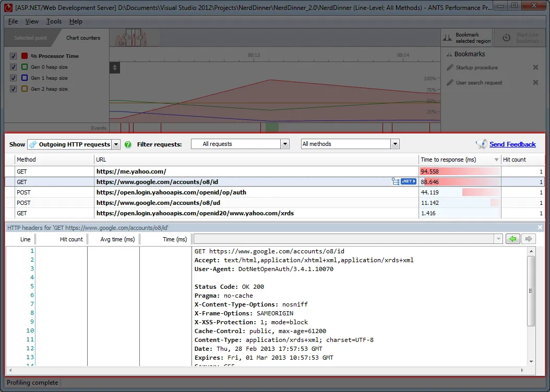
Task: Remove the User search request bookmark
Action: pos(534,82)
